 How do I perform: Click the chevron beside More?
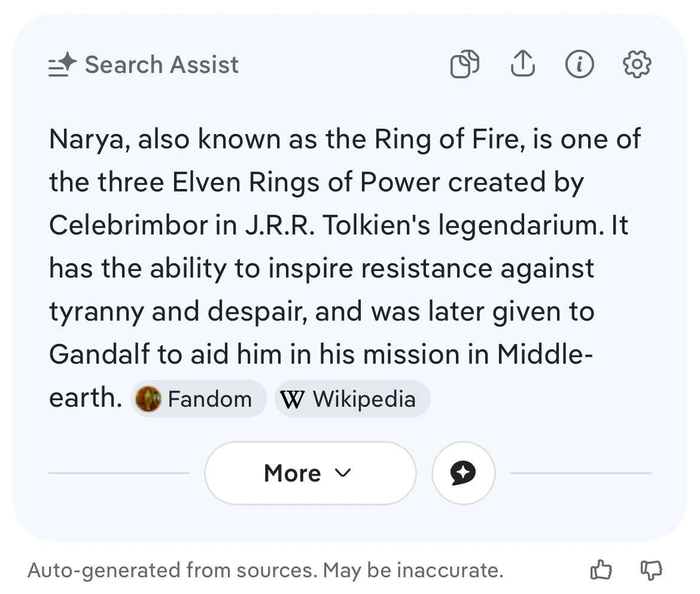343,473
